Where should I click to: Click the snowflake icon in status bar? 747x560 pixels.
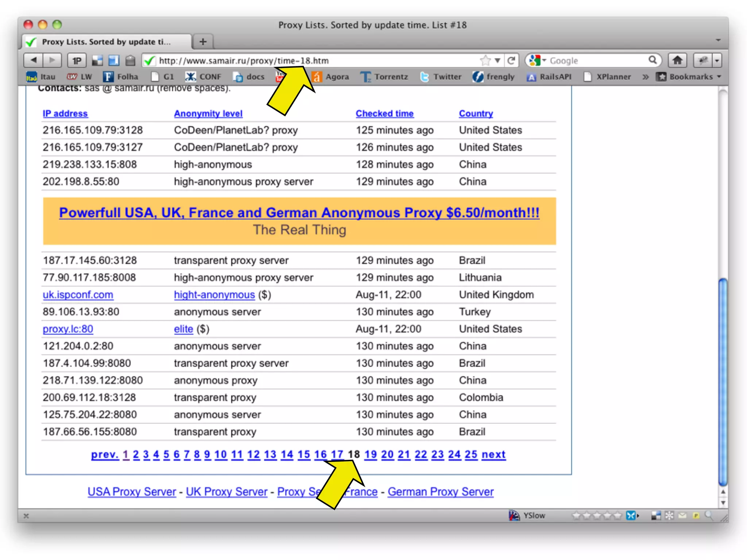pos(669,515)
